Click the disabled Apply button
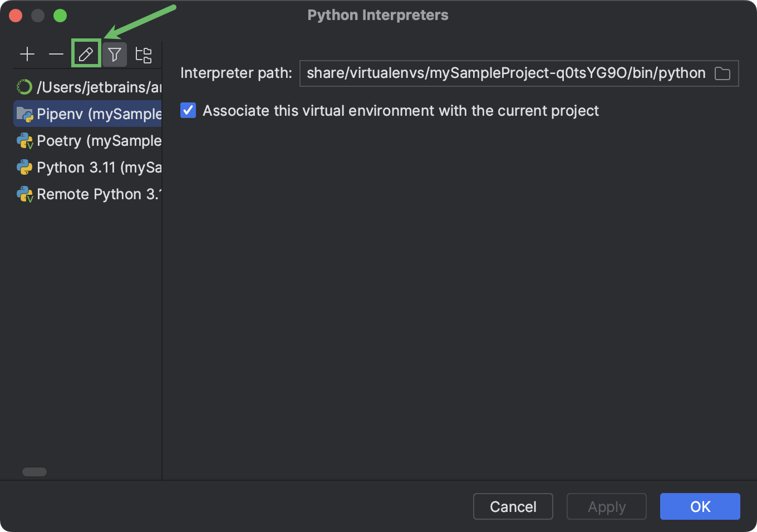This screenshot has height=532, width=757. [x=606, y=506]
